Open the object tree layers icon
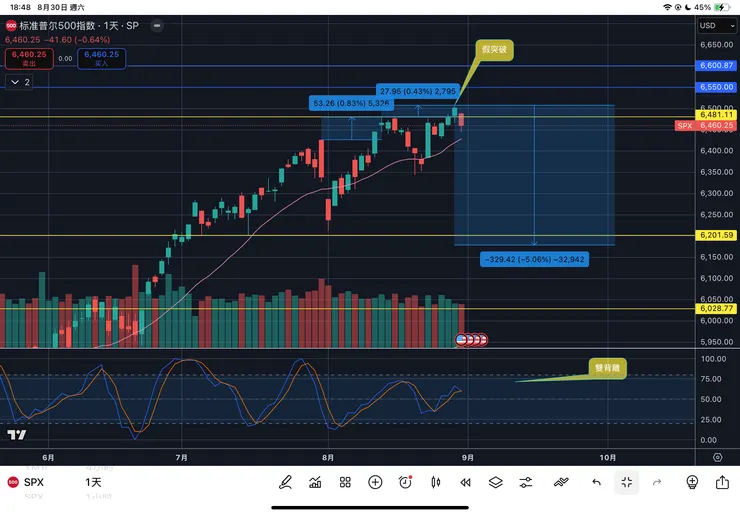The width and height of the screenshot is (740, 514). point(496,482)
